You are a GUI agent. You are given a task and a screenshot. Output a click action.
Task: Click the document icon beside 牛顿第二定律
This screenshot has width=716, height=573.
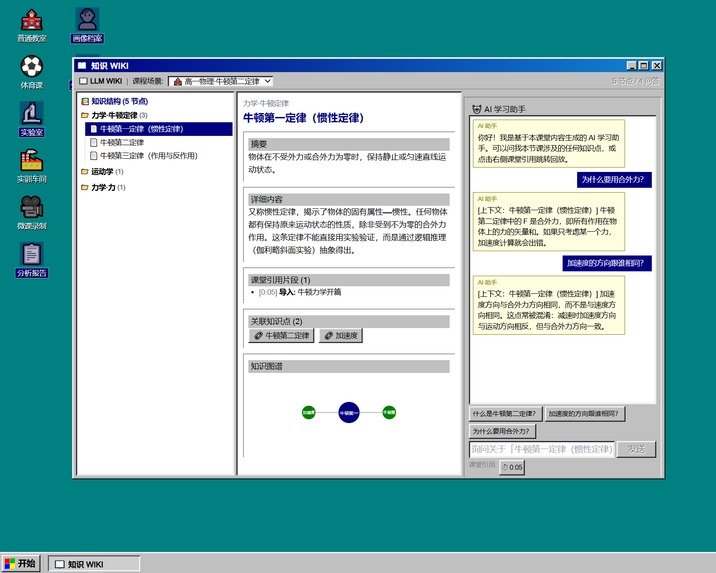click(x=94, y=142)
